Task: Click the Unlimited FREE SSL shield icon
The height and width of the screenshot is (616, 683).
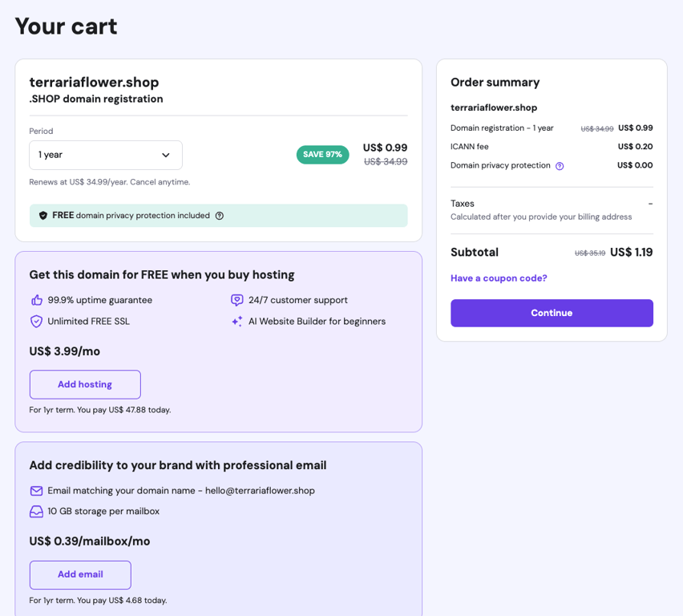Action: (36, 321)
